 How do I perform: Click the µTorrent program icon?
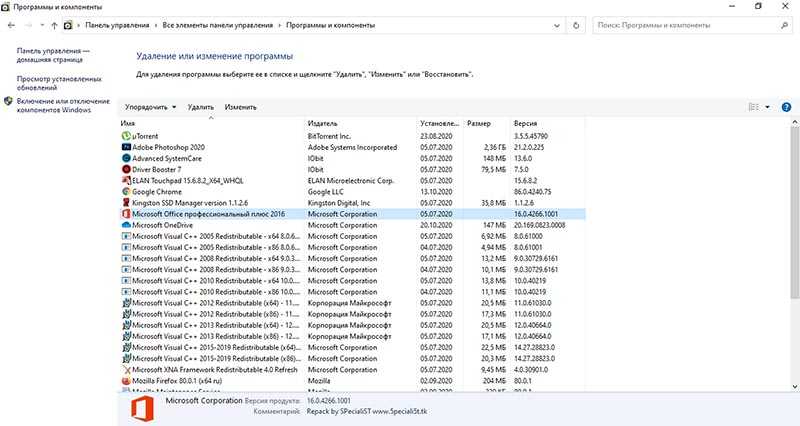click(x=126, y=136)
